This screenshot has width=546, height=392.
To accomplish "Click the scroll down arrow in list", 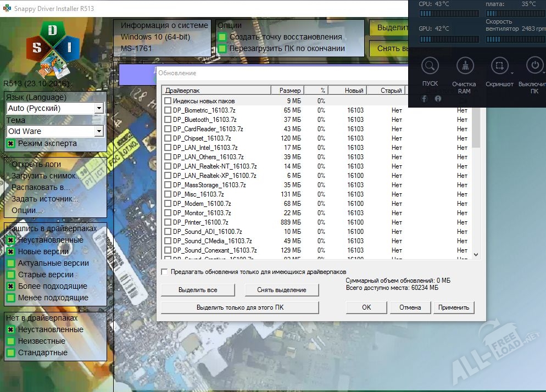I will [x=476, y=255].
